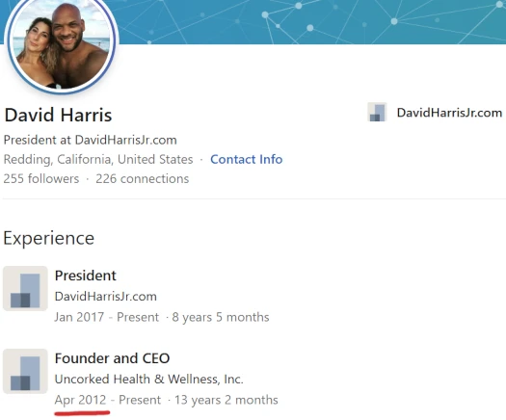This screenshot has width=506, height=420.
Task: Open the Contact Info link
Action: [x=246, y=159]
